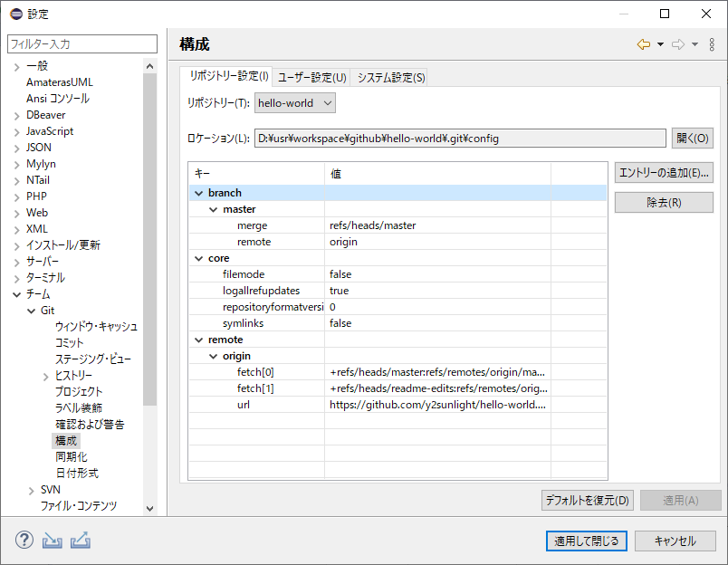The image size is (728, 565).
Task: Click the Eclipse icon in title bar
Action: click(15, 14)
